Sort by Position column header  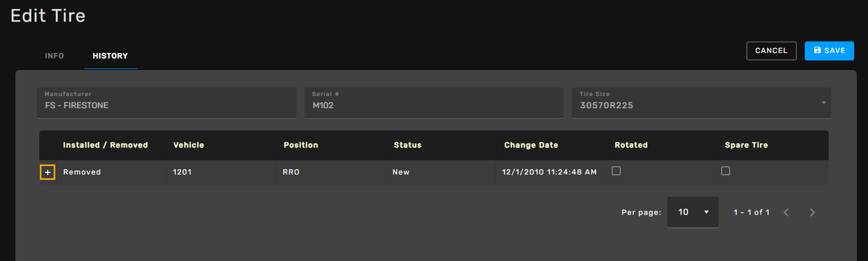[x=301, y=145]
